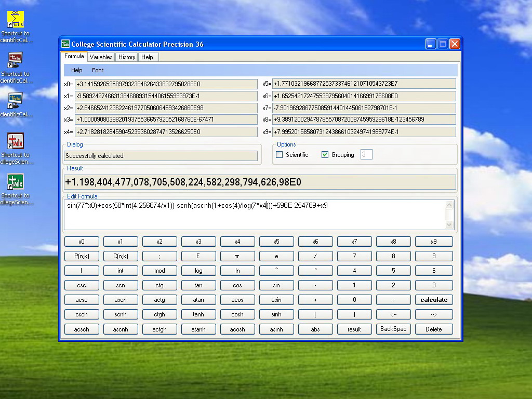Click the close parenthesis button
The height and width of the screenshot is (399, 532).
coord(354,314)
